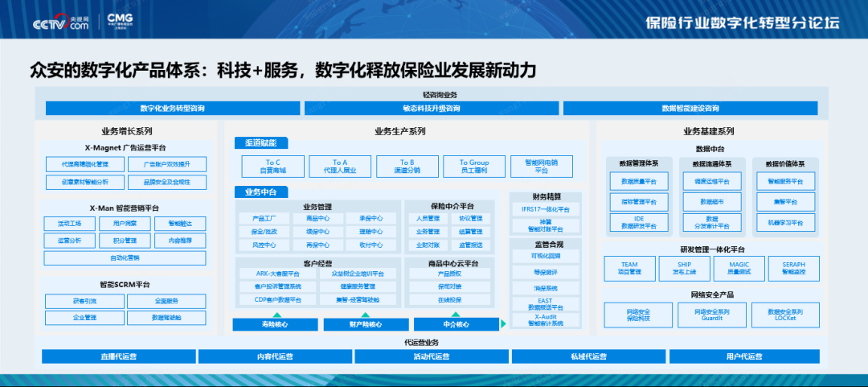Select the 收付中心 cell
Viewport: 868px width, 387px height.
[x=371, y=245]
